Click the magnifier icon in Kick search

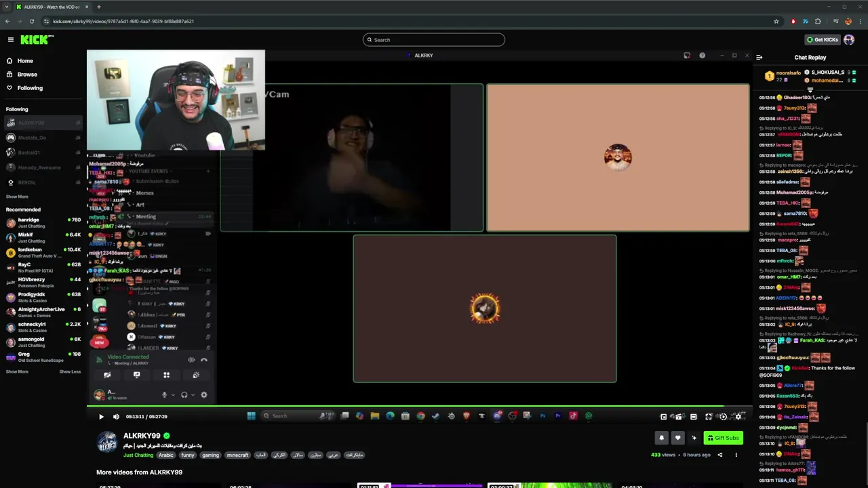tap(370, 40)
